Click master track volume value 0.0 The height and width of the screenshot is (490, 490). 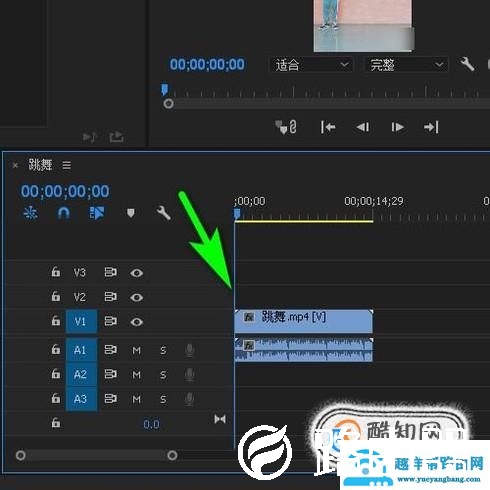pos(151,424)
